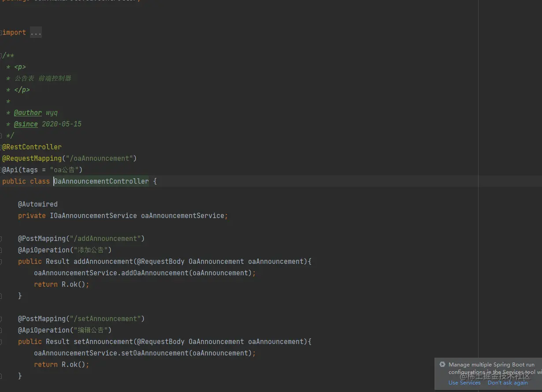Click the @Api annotation
542x392 pixels.
10,170
